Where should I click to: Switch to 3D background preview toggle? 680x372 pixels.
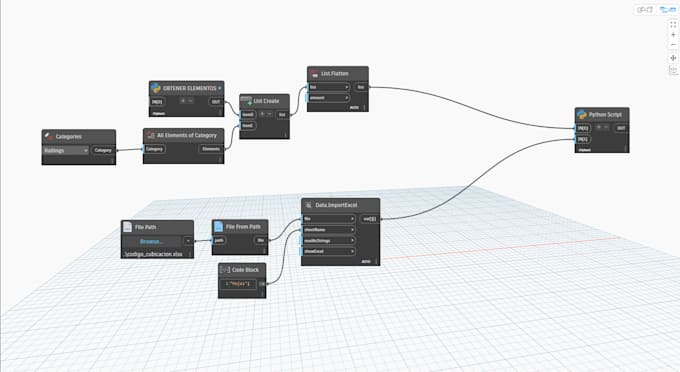[x=667, y=9]
